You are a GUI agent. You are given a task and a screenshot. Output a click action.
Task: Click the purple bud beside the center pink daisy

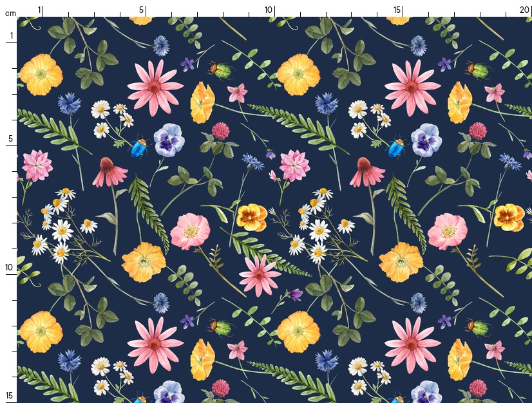(x=295, y=295)
